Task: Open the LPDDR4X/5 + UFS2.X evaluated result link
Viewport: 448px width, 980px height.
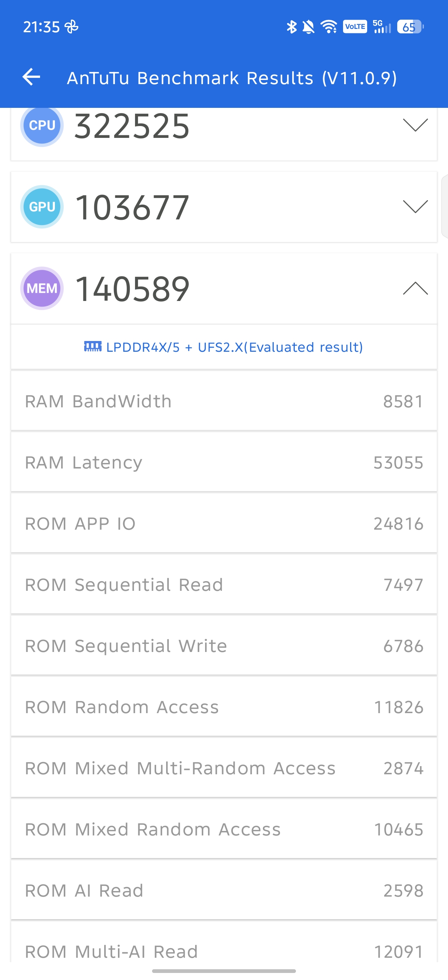Action: 224,347
